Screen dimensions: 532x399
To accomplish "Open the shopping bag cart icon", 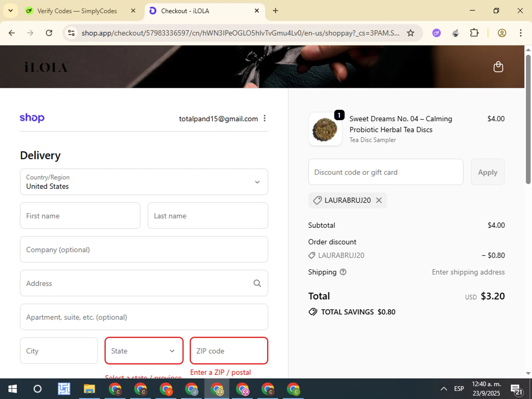I will pyautogui.click(x=498, y=67).
